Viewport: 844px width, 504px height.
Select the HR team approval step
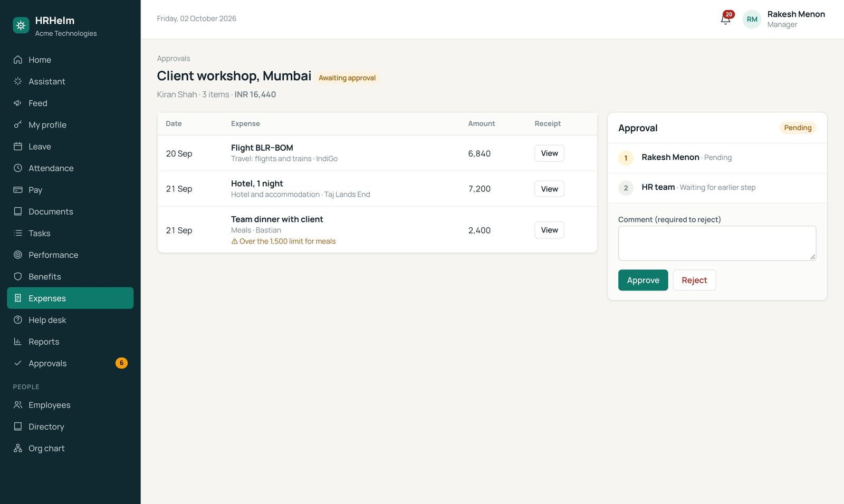(717, 188)
